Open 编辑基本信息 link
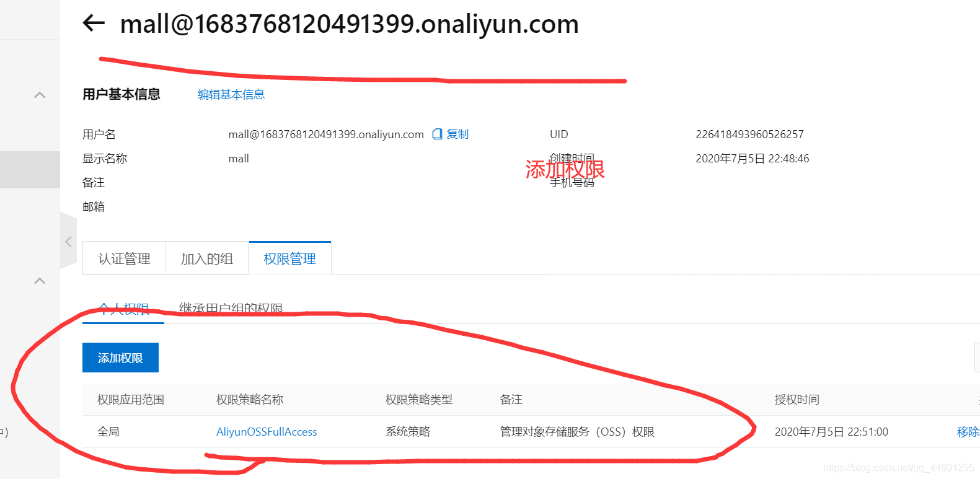Image resolution: width=980 pixels, height=479 pixels. pyautogui.click(x=231, y=94)
